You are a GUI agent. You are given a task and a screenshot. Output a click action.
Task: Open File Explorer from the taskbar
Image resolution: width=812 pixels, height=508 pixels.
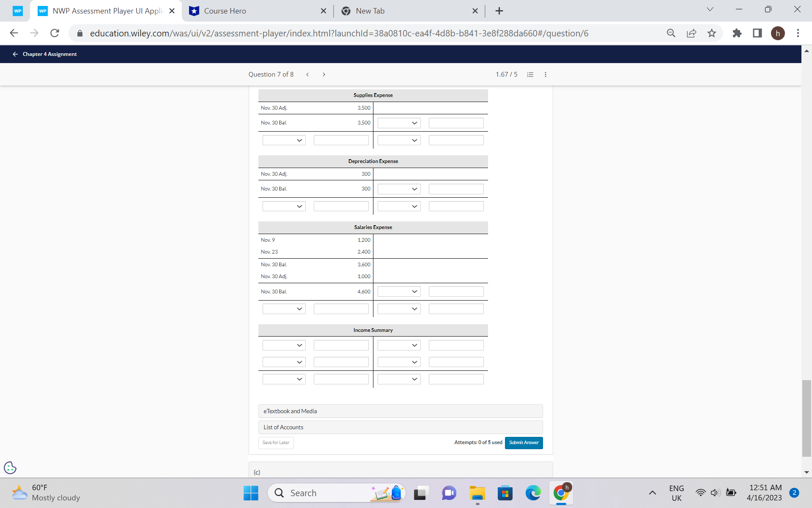[477, 493]
